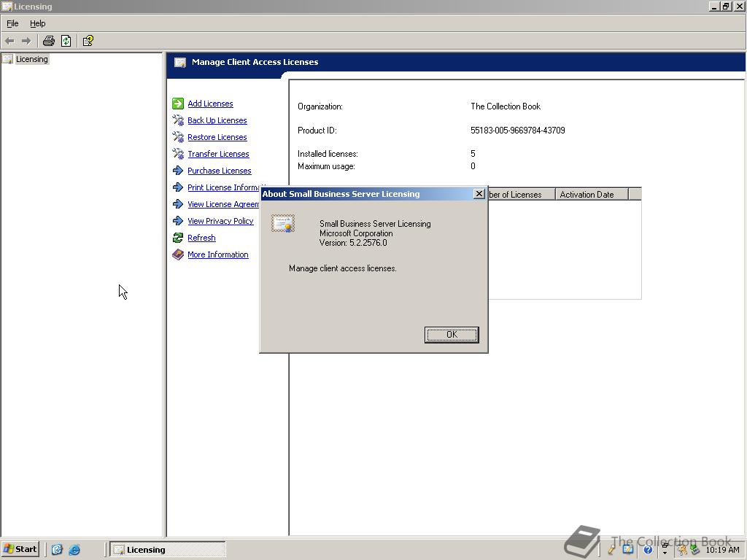The width and height of the screenshot is (747, 560).
Task: Click the Refresh page toolbar icon
Action: click(66, 41)
